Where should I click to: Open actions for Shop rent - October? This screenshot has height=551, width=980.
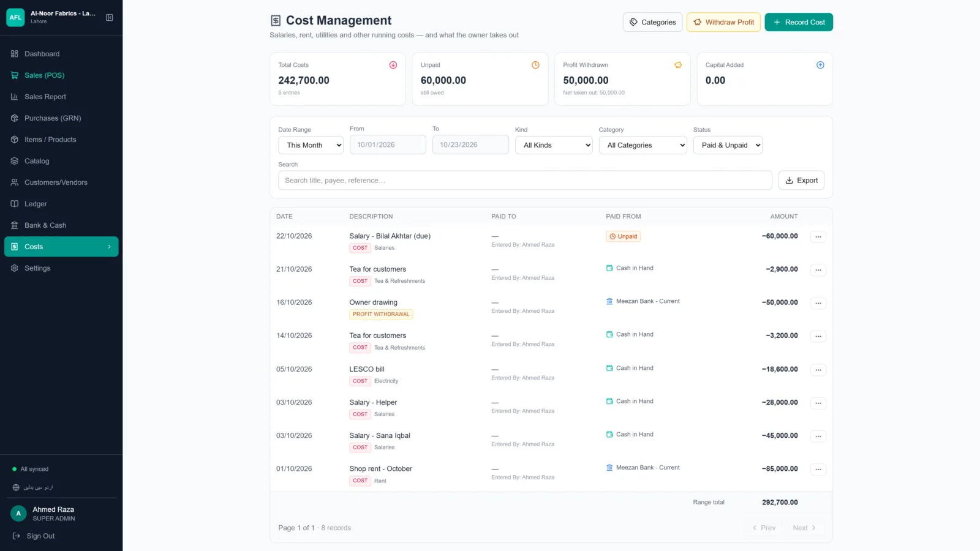pyautogui.click(x=818, y=470)
